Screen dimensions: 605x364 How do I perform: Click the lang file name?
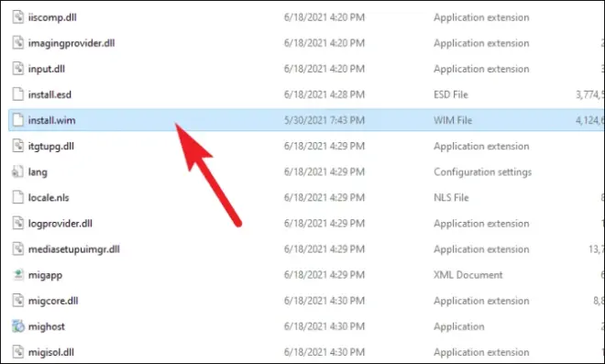click(38, 172)
